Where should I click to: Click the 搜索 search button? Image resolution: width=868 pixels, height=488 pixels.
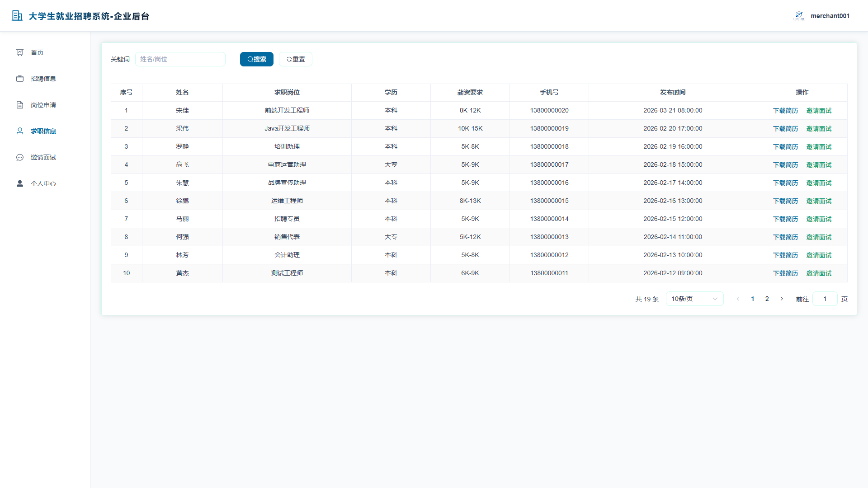coord(257,59)
